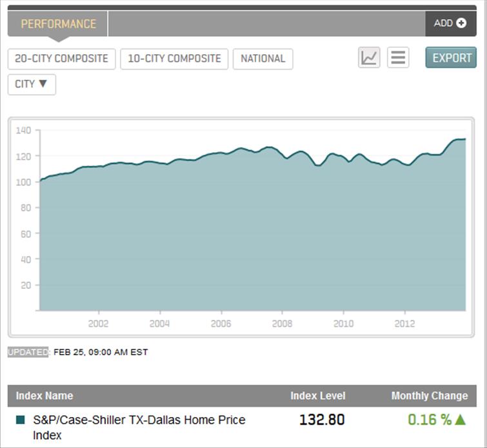The image size is (487, 448).
Task: Select the National index filter
Action: point(263,59)
